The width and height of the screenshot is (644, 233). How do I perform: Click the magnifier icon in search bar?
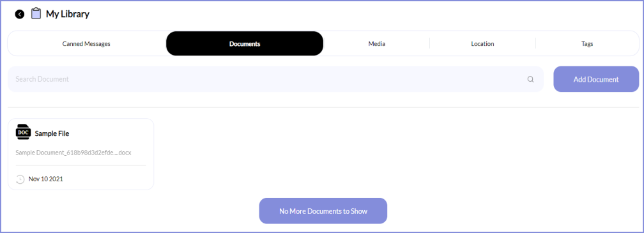tap(531, 79)
